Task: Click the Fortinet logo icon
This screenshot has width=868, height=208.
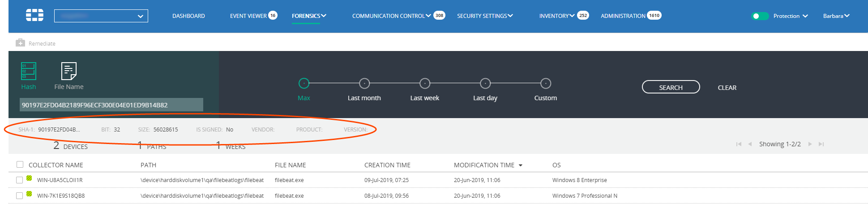Action: (34, 16)
